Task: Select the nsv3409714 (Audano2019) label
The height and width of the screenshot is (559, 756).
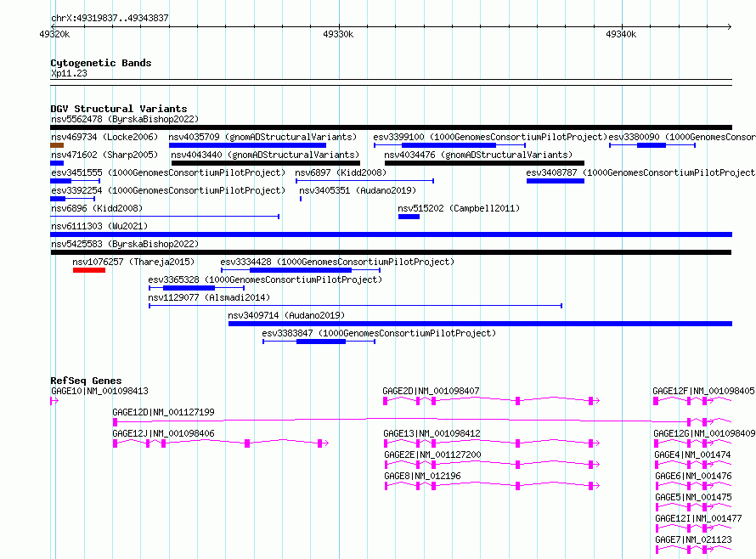Action: 286,315
